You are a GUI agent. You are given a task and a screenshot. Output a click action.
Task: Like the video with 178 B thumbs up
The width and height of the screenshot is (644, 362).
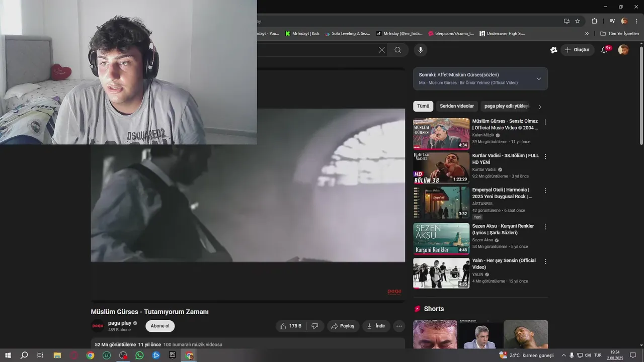[290, 326]
